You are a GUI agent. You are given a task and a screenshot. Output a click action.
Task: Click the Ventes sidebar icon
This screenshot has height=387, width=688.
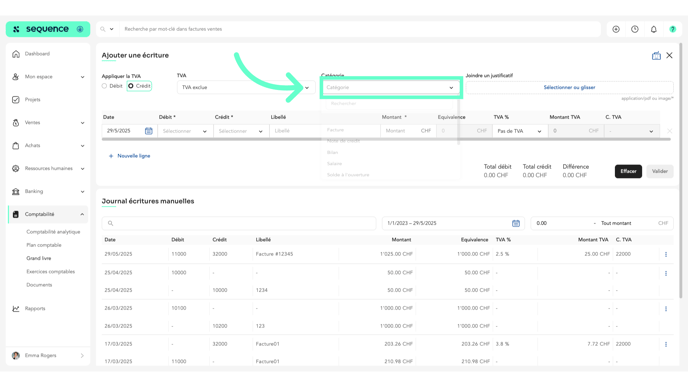(x=16, y=123)
